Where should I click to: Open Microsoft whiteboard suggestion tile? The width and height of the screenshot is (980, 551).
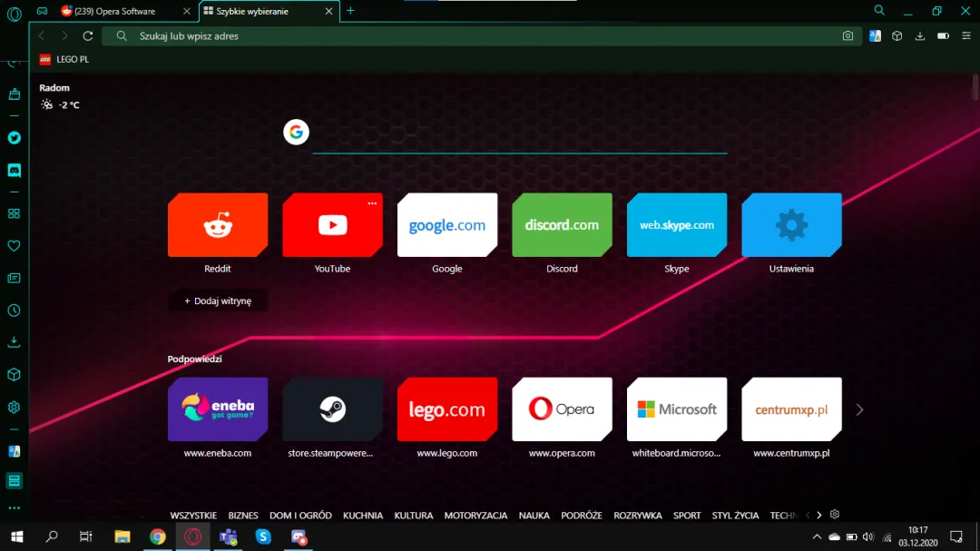[677, 409]
